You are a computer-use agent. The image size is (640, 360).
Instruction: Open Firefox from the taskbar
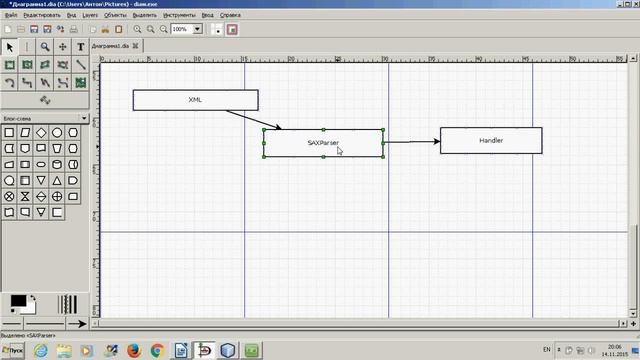(134, 350)
